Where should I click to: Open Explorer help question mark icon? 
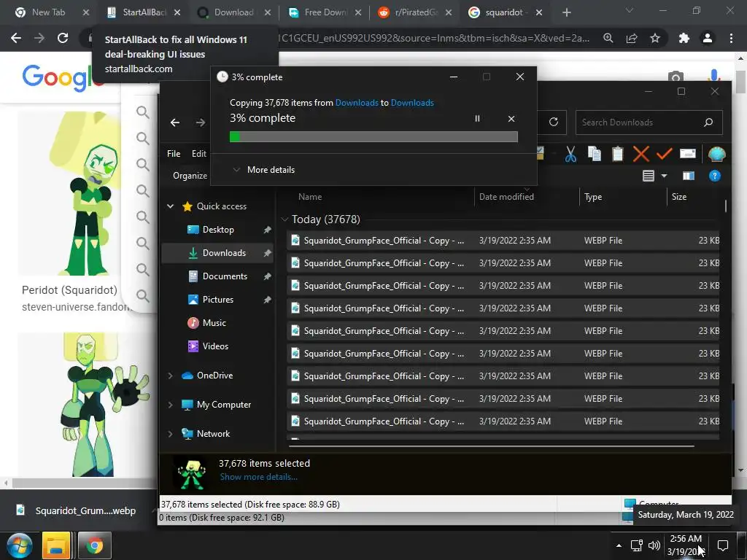[715, 176]
